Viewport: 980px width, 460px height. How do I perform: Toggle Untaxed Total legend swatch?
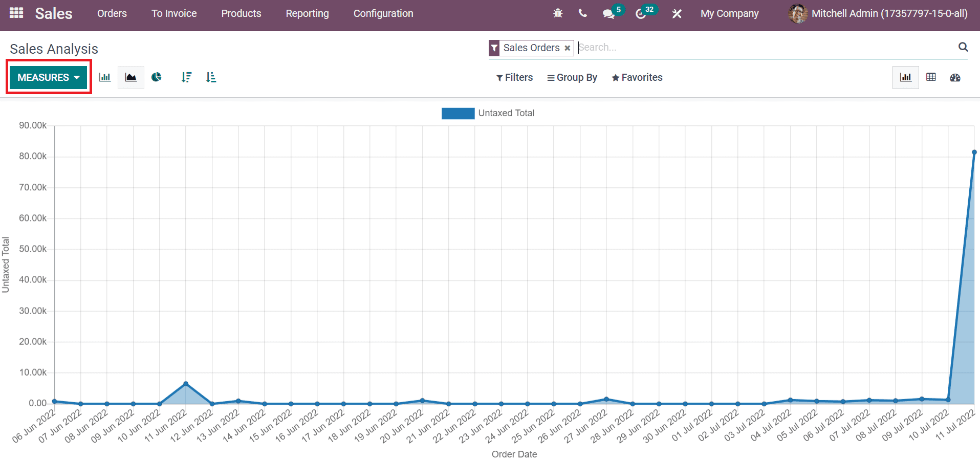pos(458,113)
